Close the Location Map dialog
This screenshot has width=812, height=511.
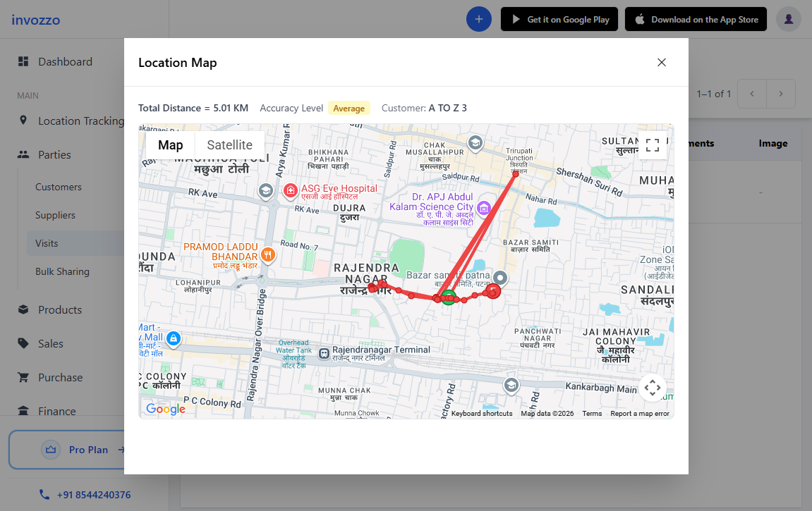pyautogui.click(x=662, y=63)
